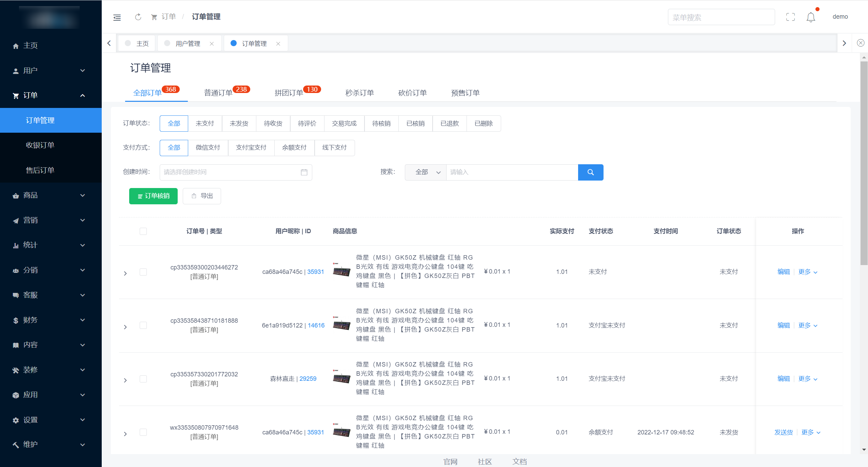This screenshot has height=467, width=868.
Task: Close the 用户管理 tab
Action: (212, 43)
